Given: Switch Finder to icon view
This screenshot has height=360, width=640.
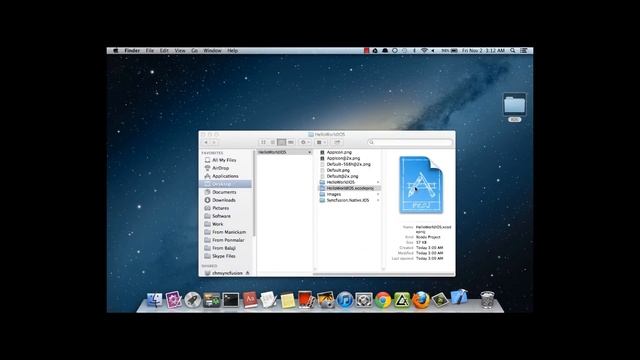Looking at the screenshot, I should point(263,142).
